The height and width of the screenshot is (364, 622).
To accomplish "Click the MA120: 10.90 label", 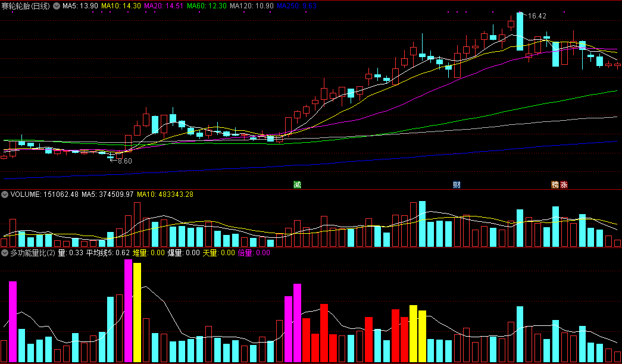I will (252, 7).
